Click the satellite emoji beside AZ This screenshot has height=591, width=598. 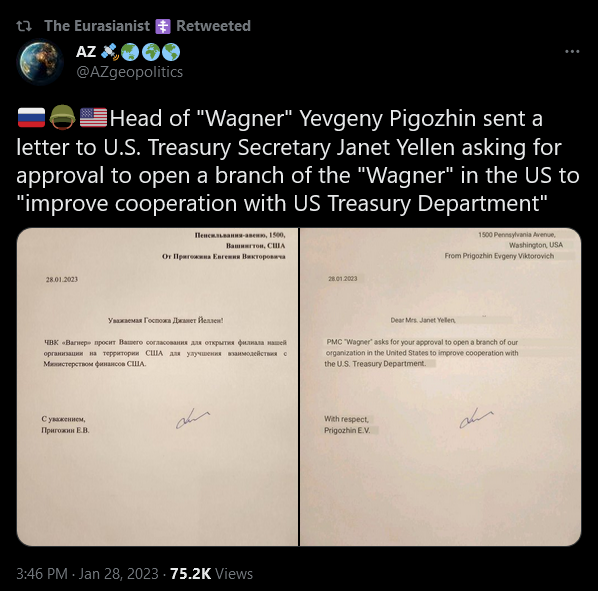109,52
